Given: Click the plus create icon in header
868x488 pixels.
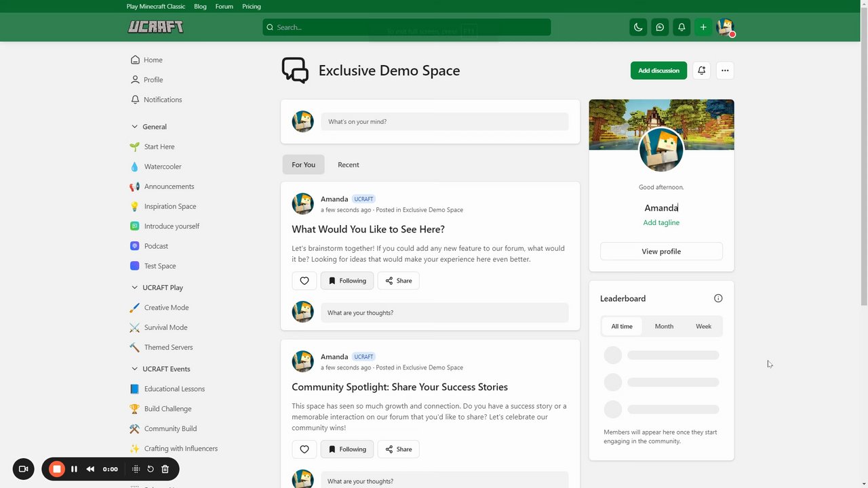Looking at the screenshot, I should [703, 27].
